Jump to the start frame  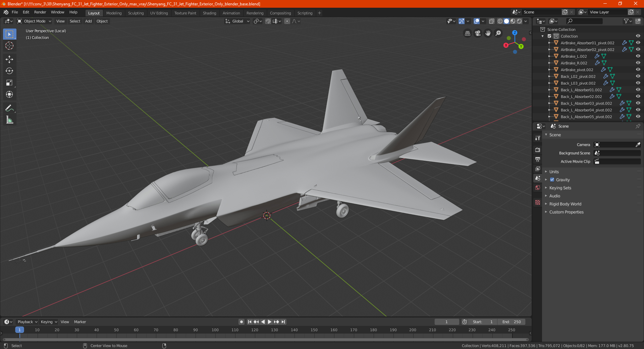[x=250, y=322]
